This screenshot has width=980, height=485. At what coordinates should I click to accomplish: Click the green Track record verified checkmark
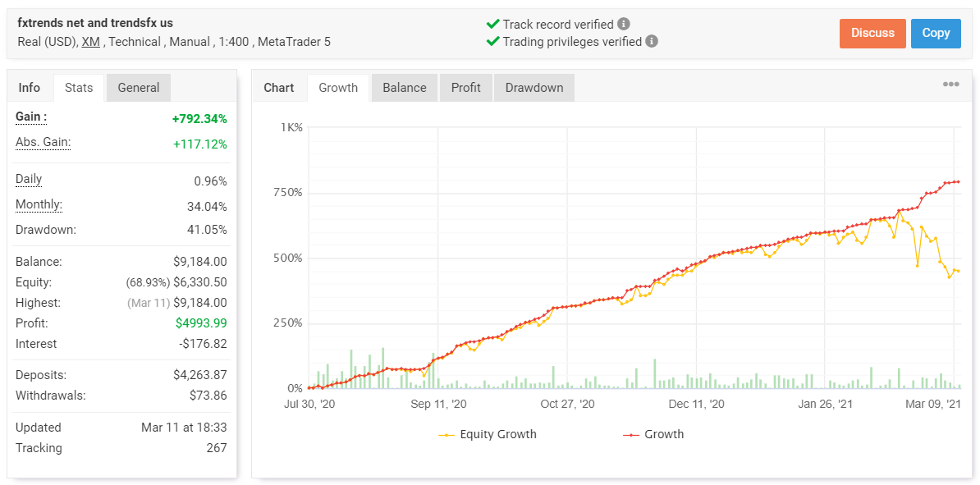point(492,25)
